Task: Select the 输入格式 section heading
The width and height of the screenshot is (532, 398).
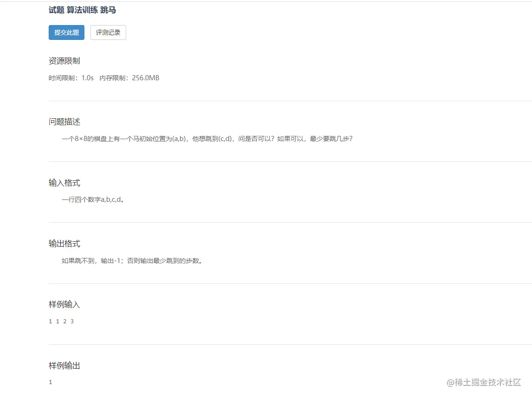Action: pyautogui.click(x=64, y=183)
